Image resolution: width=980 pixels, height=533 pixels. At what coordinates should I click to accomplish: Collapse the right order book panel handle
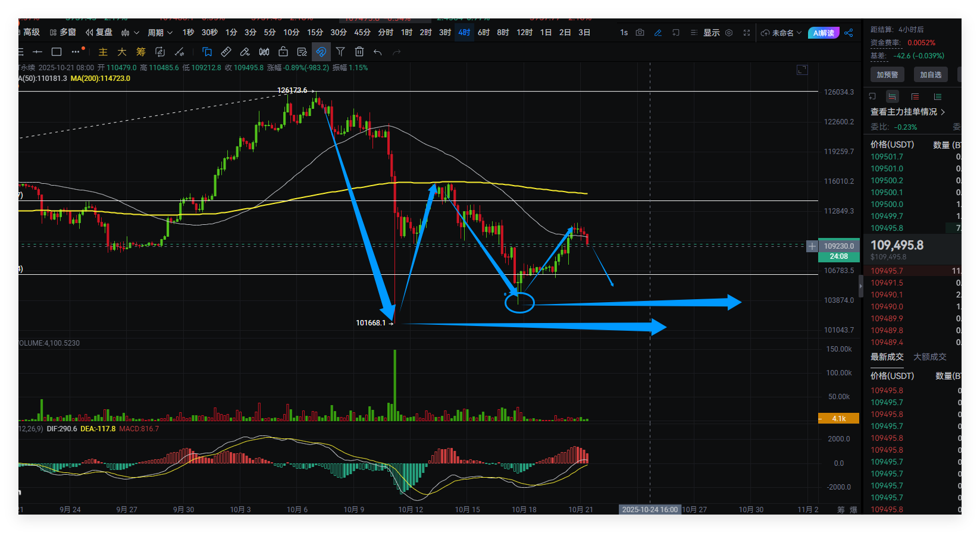pos(860,286)
